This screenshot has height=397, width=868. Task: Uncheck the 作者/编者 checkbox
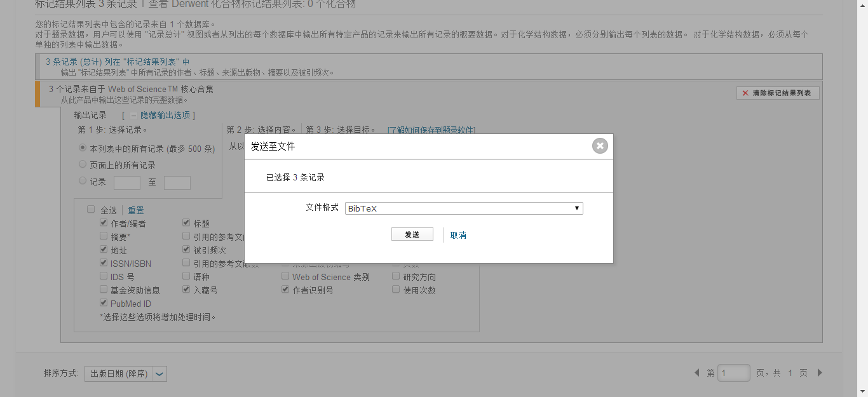coord(104,223)
